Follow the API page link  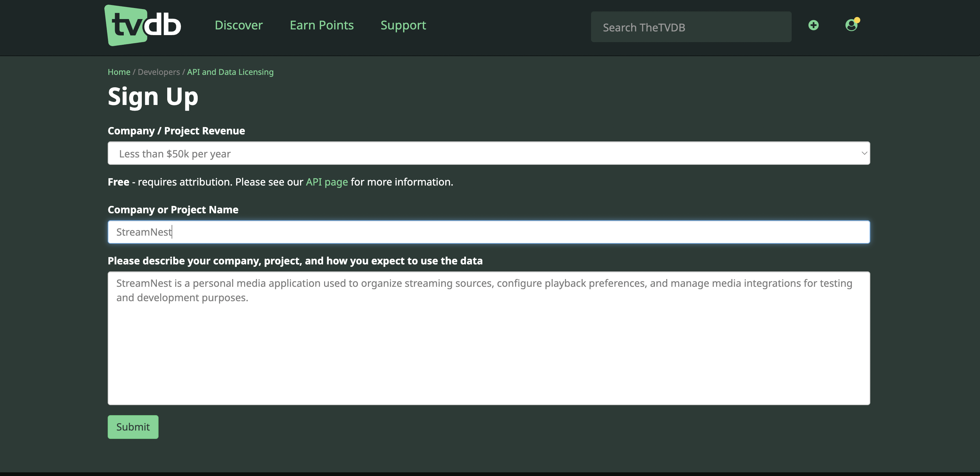(x=327, y=182)
